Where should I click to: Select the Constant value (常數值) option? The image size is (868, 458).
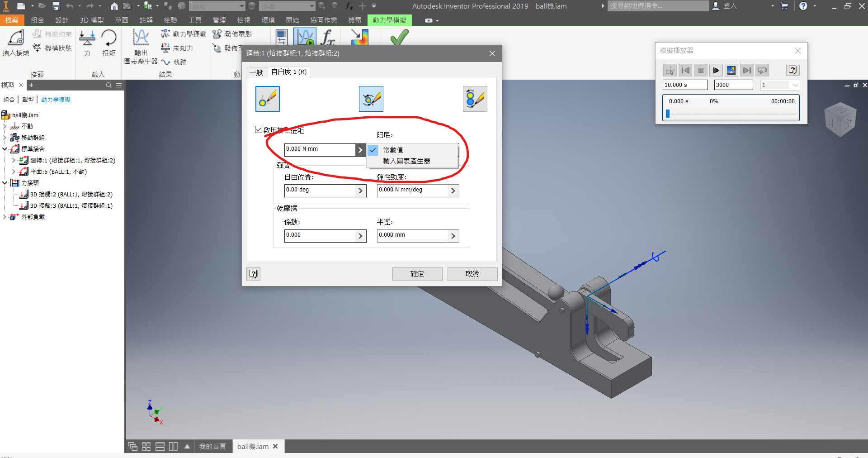click(412, 150)
